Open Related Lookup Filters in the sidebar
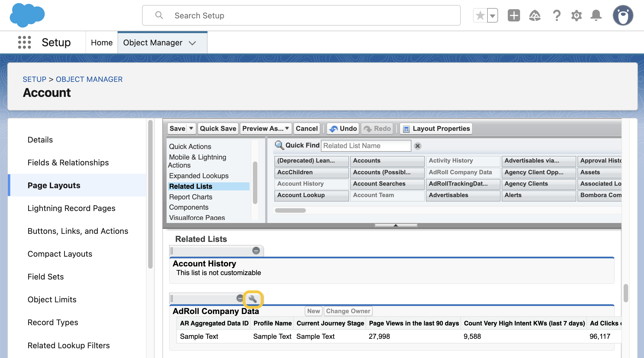This screenshot has width=644, height=358. pyautogui.click(x=77, y=345)
